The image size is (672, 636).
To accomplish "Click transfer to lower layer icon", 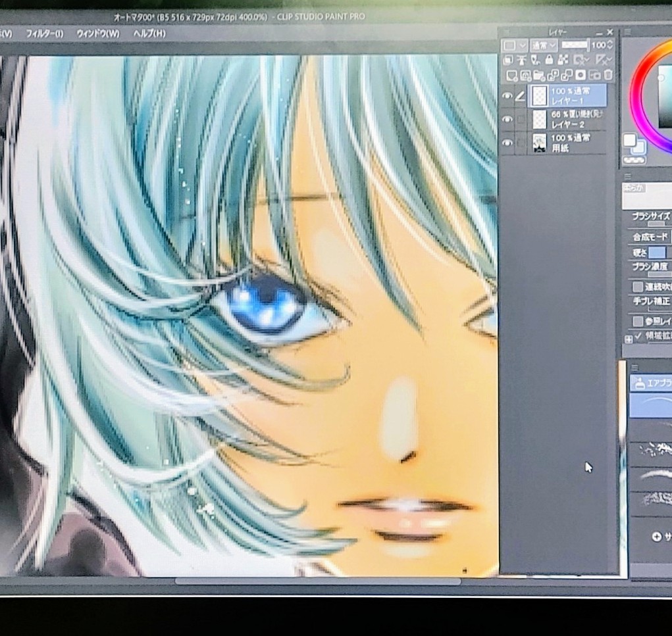I will [553, 76].
